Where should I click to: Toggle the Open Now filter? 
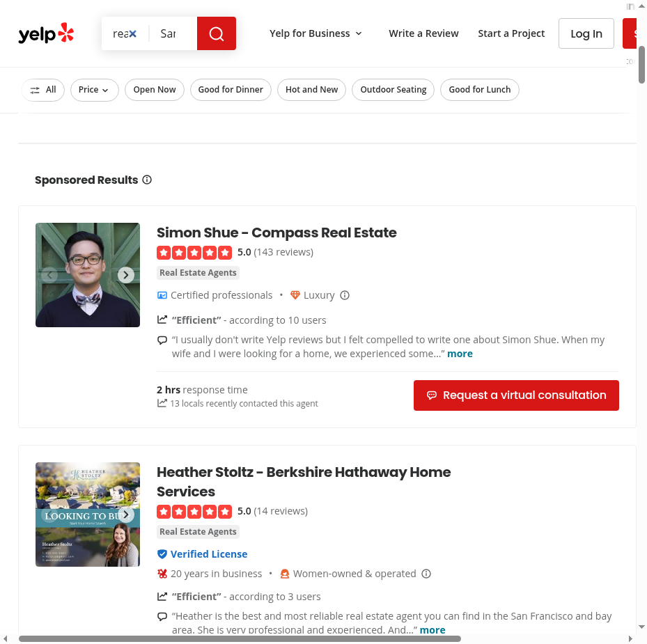tap(155, 90)
